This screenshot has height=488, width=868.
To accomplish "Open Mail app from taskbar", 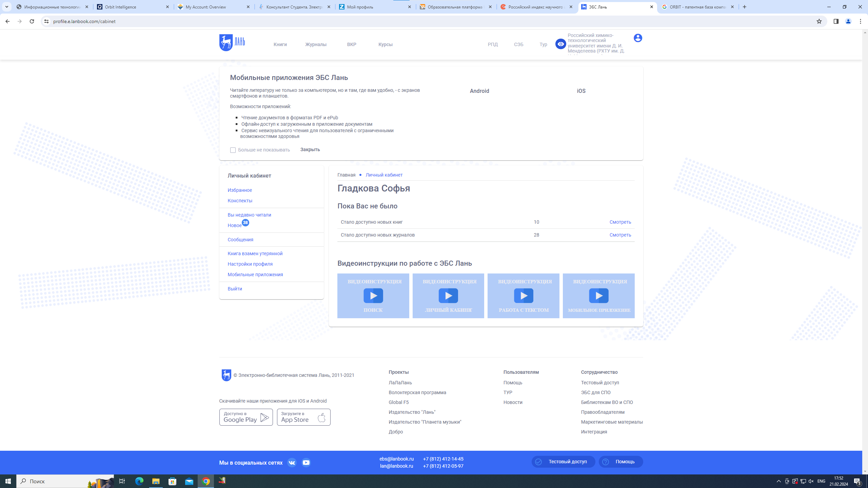I will pos(189,481).
